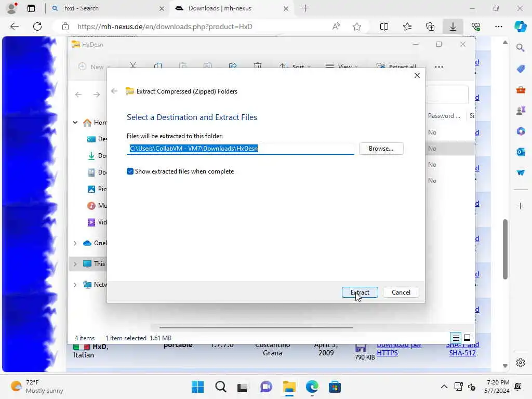Expand the Network tree node
The image size is (532, 399).
75,284
